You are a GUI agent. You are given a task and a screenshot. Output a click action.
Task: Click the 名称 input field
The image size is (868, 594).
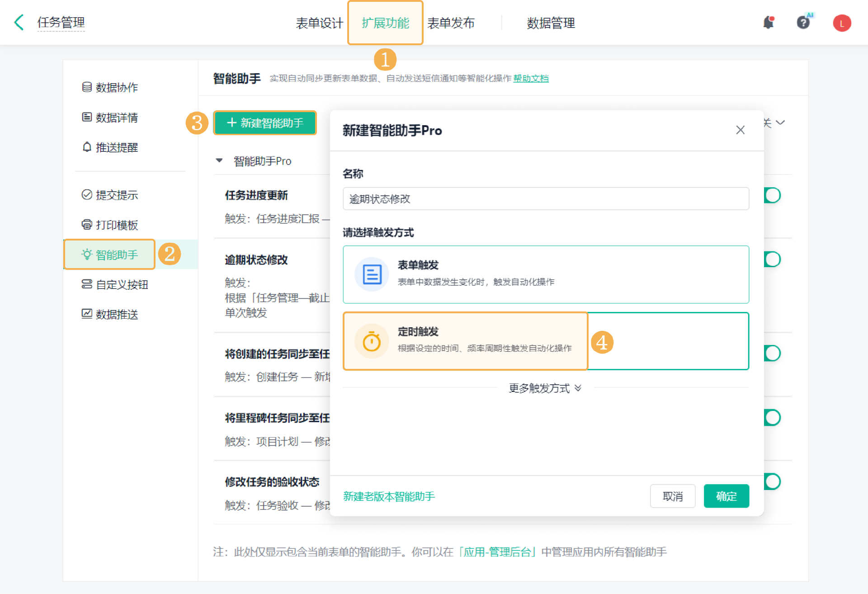pos(545,199)
